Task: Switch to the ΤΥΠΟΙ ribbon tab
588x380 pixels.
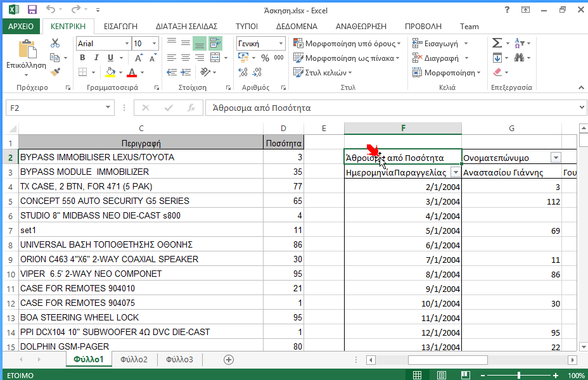Action: click(x=246, y=26)
